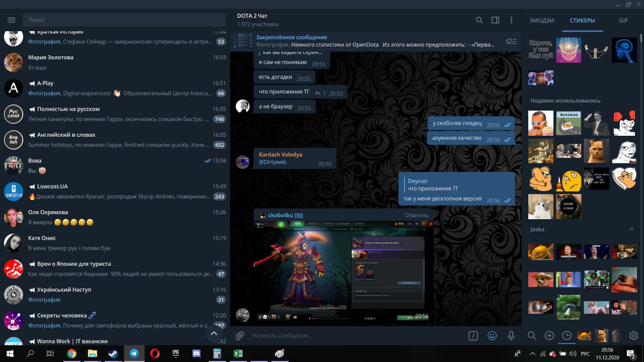The width and height of the screenshot is (644, 362).
Task: Open the three-dot chat options menu
Action: pyautogui.click(x=511, y=20)
